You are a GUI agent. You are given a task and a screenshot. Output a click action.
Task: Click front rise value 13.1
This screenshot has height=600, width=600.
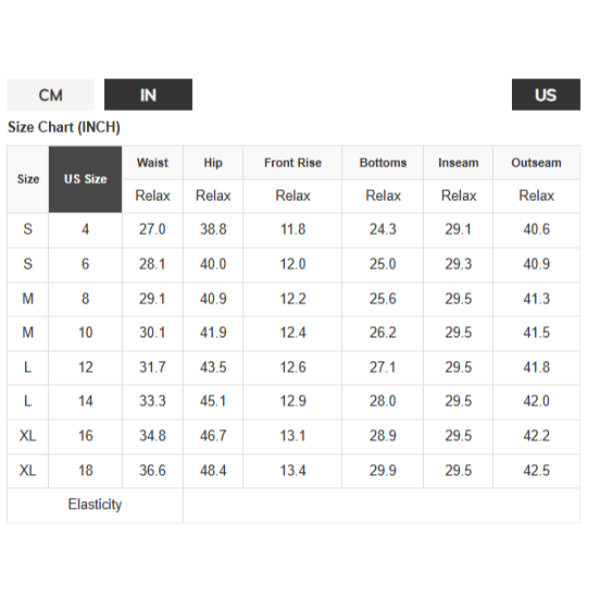point(293,435)
